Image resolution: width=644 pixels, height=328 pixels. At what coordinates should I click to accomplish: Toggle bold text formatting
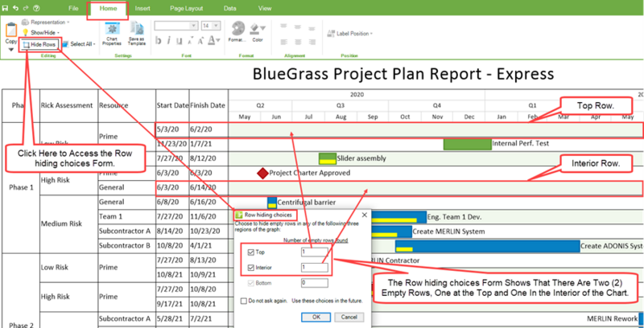click(158, 40)
